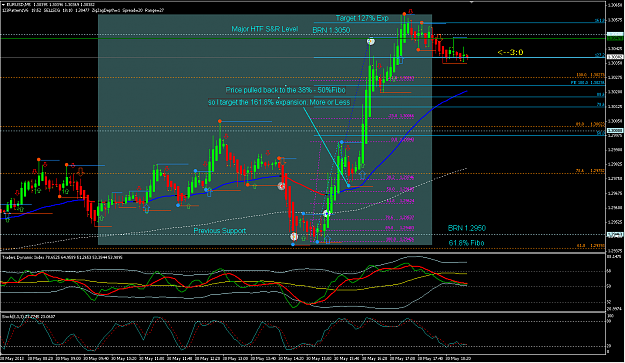Image resolution: width=625 pixels, height=363 pixels.
Task: Click the current price tag on the price axis
Action: pyautogui.click(x=615, y=57)
